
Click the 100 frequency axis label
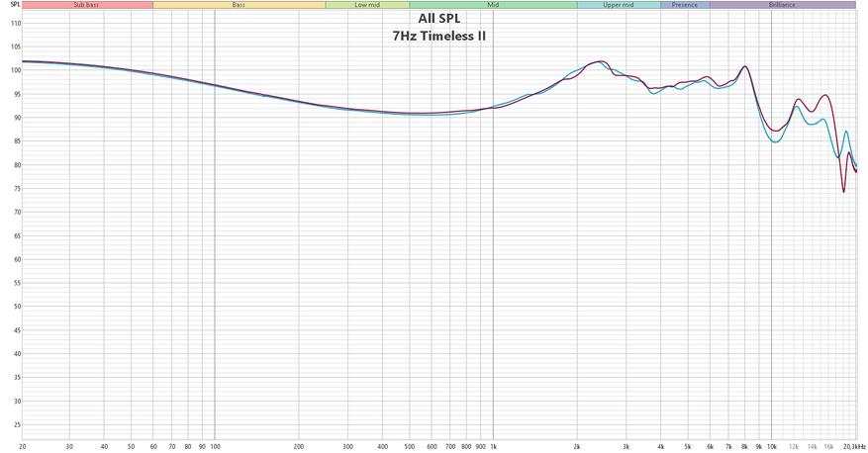(x=216, y=446)
